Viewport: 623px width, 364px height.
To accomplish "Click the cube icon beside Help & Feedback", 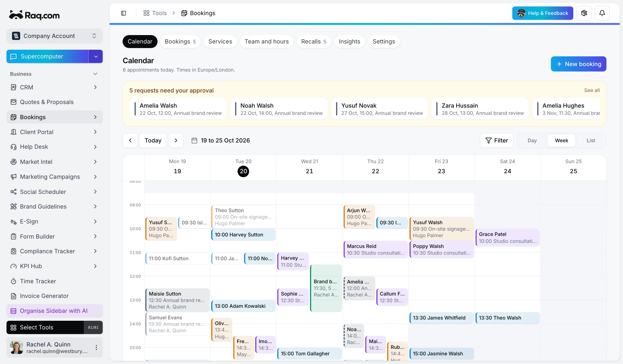I will click(x=584, y=13).
